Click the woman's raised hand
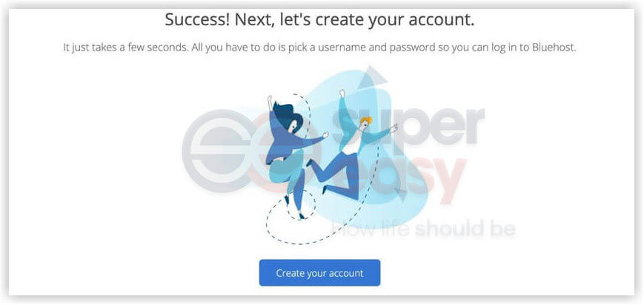This screenshot has height=305, width=644. coord(270,100)
